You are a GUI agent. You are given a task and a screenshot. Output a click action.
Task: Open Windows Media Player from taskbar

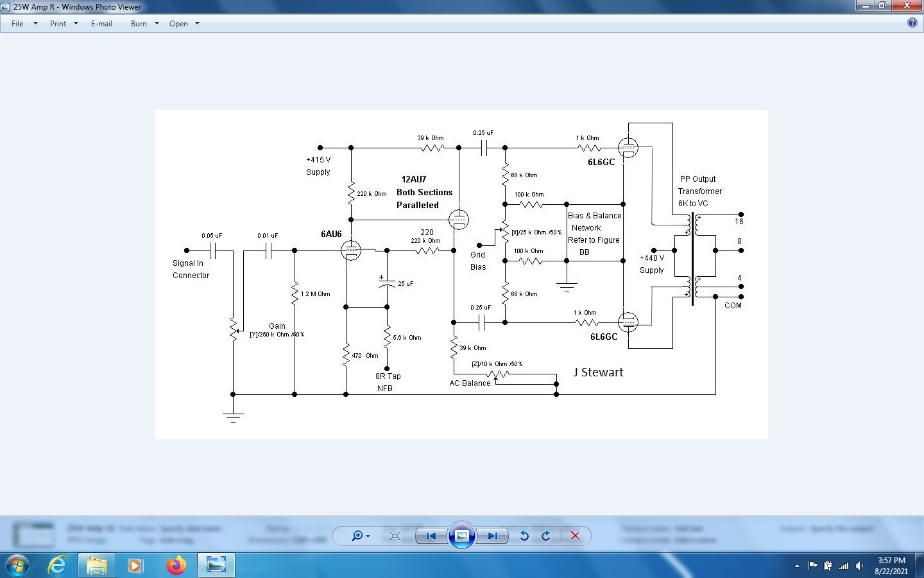pyautogui.click(x=135, y=565)
